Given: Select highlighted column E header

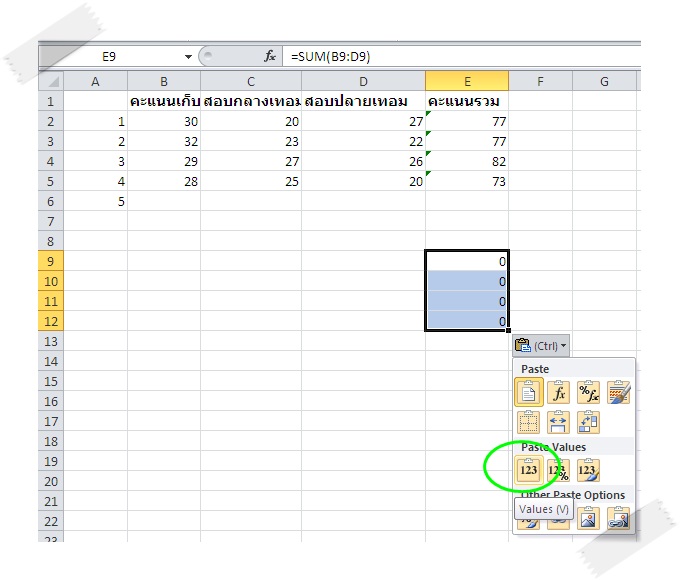Looking at the screenshot, I should 467,81.
